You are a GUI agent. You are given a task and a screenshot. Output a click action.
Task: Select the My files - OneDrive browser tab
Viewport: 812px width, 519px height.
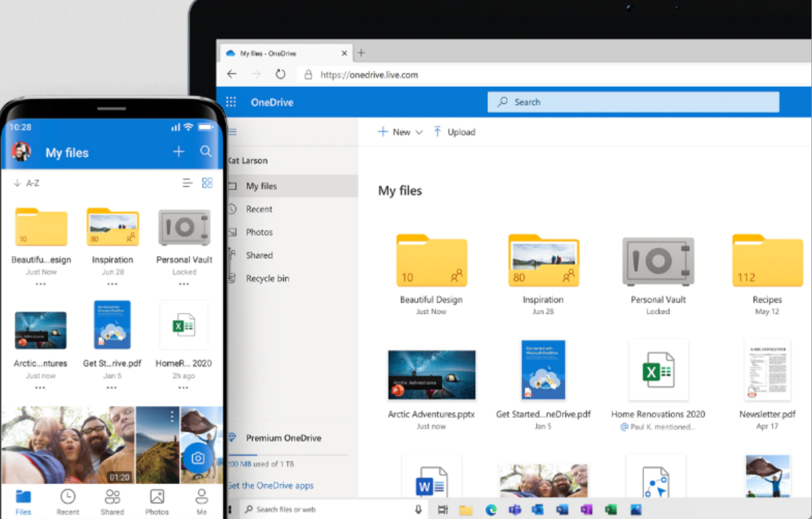click(x=287, y=53)
